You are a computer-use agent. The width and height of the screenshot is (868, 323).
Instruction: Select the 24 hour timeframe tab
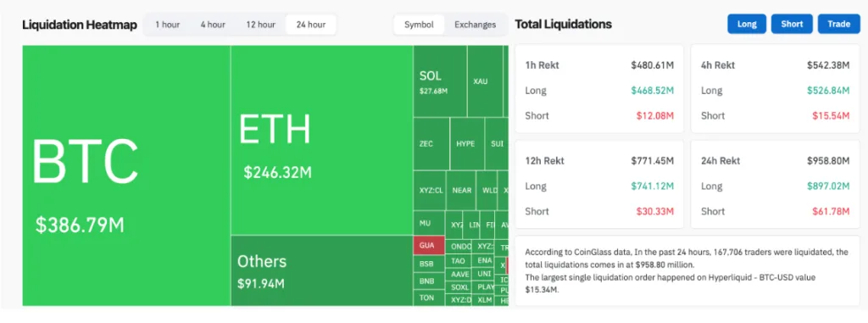(310, 25)
